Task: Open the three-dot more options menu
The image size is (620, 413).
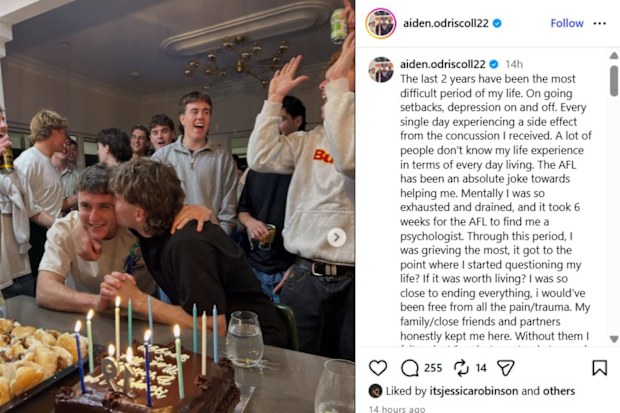Action: (599, 23)
